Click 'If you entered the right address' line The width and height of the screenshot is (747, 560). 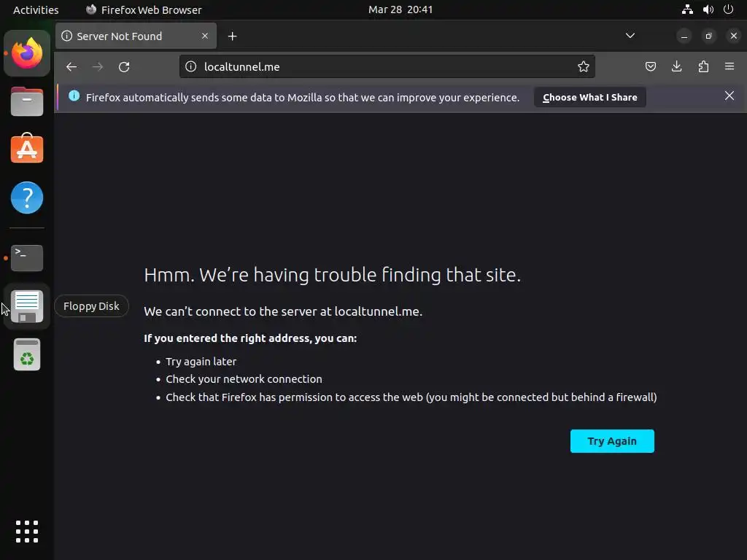(x=250, y=338)
